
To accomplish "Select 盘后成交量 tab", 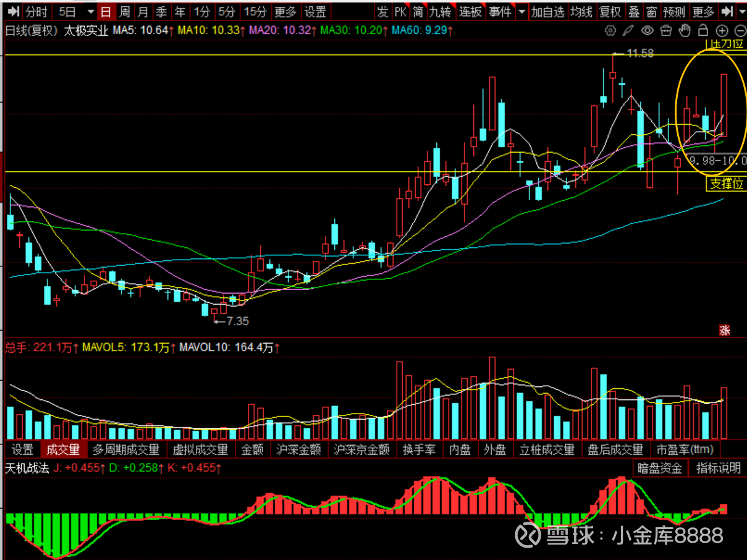I will [615, 449].
